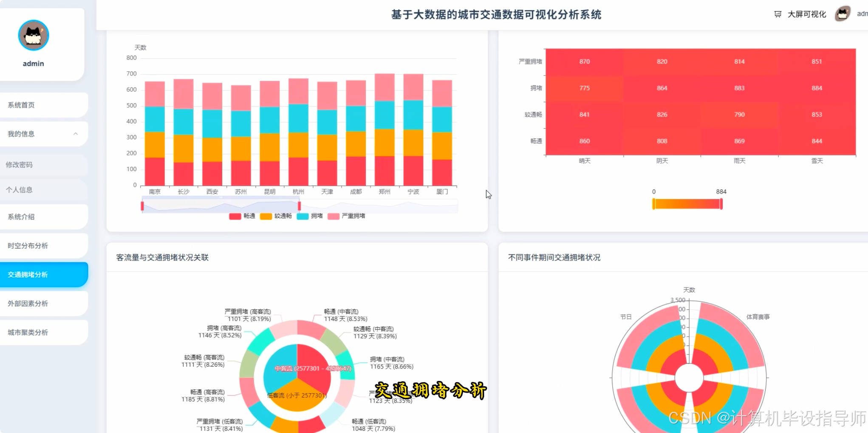Open the 系统首页 menu item

click(x=44, y=105)
